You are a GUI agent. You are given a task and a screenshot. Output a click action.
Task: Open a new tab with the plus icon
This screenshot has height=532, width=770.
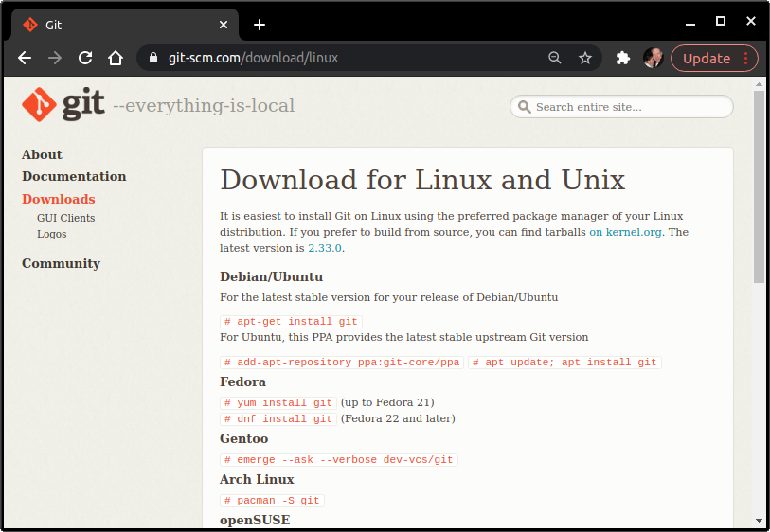[260, 25]
